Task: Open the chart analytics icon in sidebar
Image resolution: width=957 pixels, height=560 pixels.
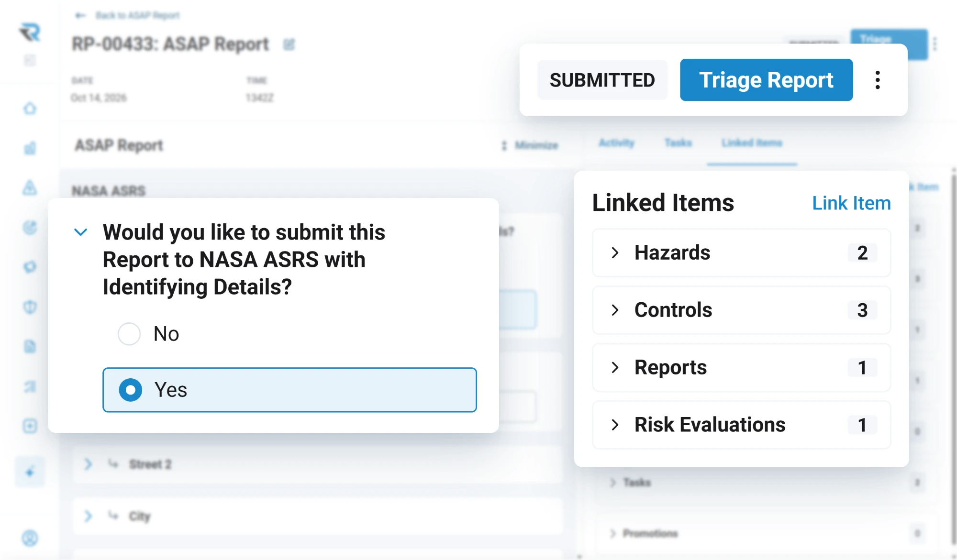Action: coord(30,148)
